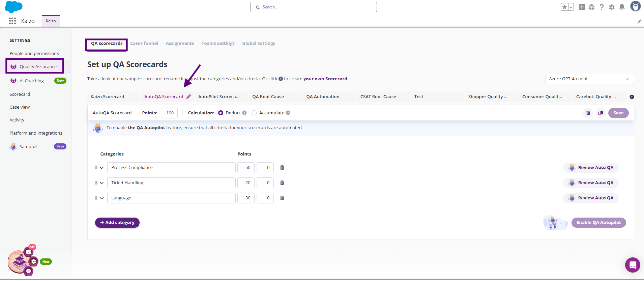Review Auto QA for Process Compliance
Screen dimensions: 644x281
591,168
